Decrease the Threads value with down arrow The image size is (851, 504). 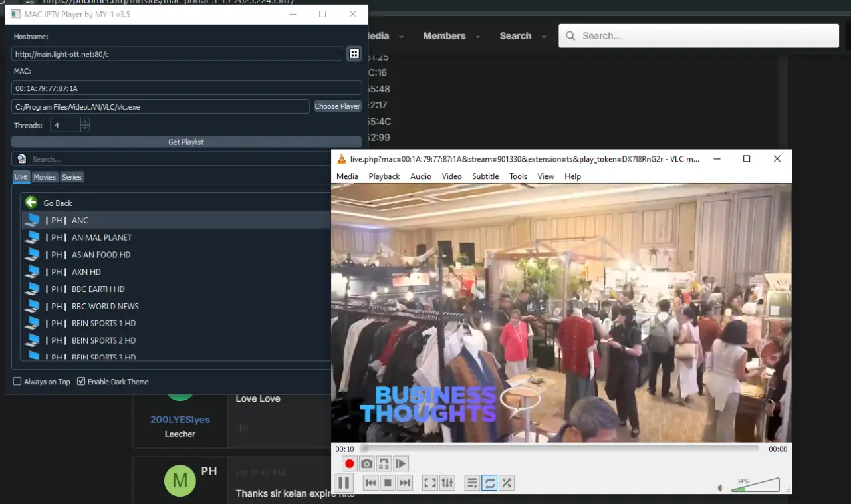84,128
